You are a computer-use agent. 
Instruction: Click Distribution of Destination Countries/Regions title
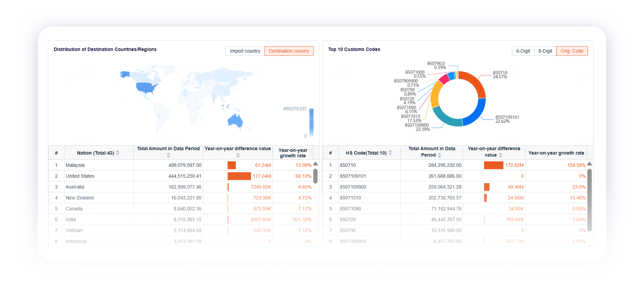pyautogui.click(x=105, y=49)
